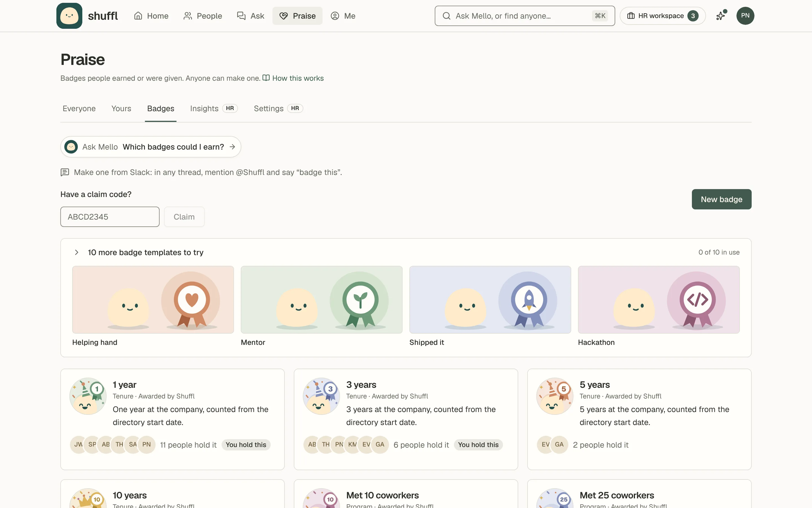
Task: Open the How this works link
Action: 293,78
